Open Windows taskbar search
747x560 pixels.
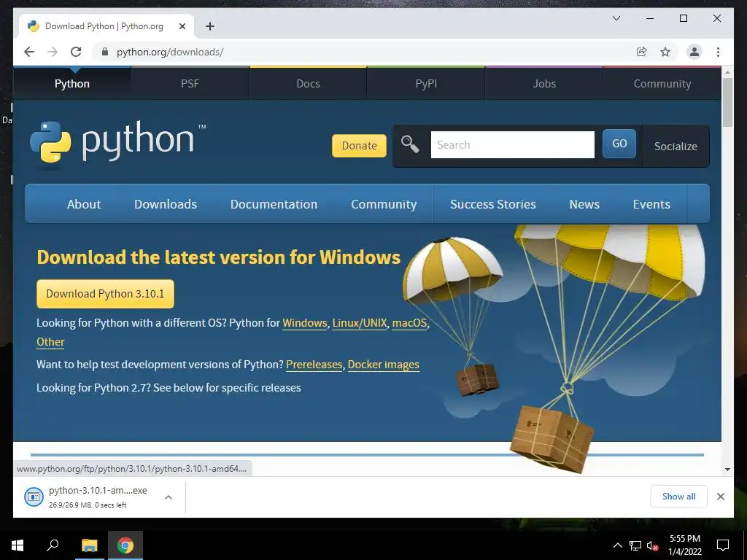tap(53, 545)
